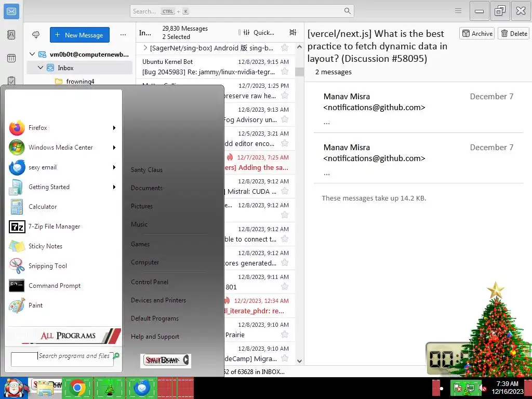Archive the selected messages
The image size is (532, 399).
[x=477, y=33]
